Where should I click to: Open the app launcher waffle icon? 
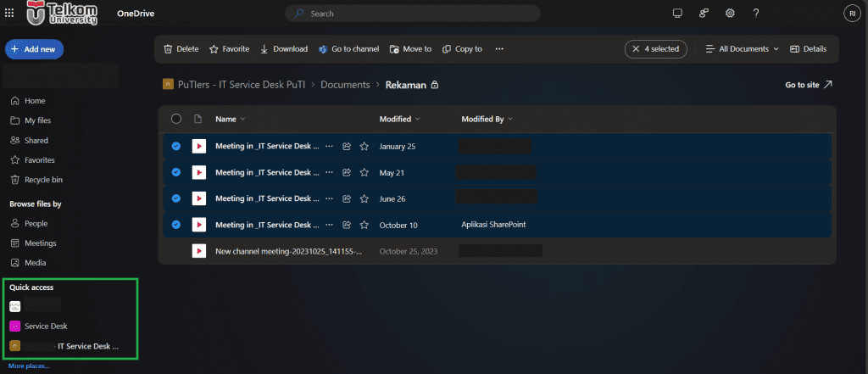click(x=9, y=14)
